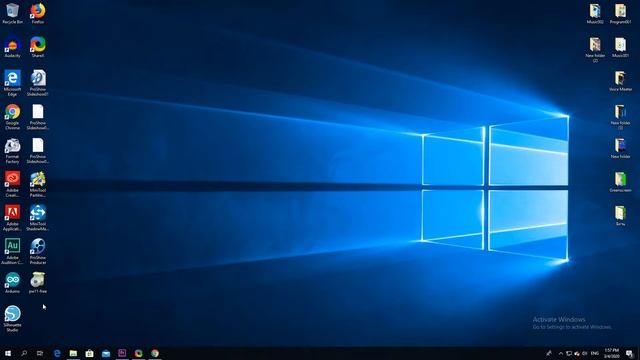
Task: Select the Audacity desktop shortcut
Action: click(12, 47)
